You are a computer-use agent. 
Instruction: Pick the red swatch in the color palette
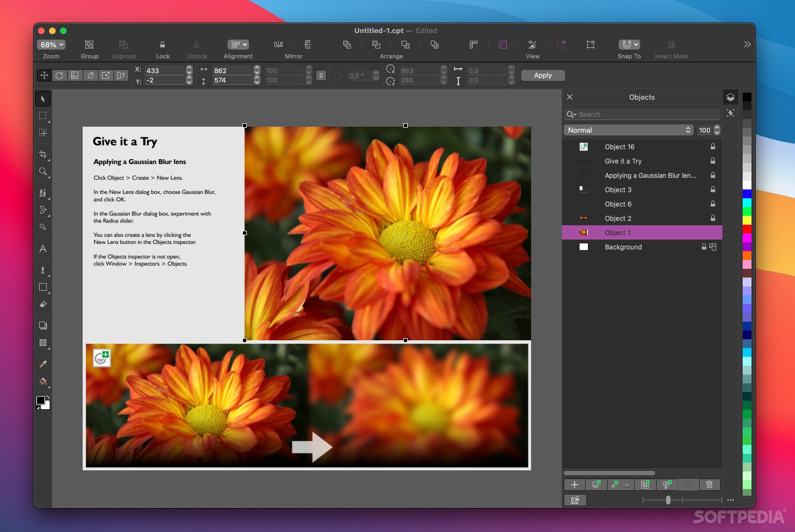747,229
